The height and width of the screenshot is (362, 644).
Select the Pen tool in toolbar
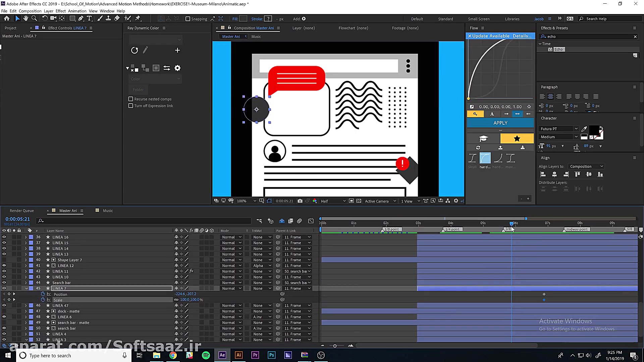(x=81, y=18)
